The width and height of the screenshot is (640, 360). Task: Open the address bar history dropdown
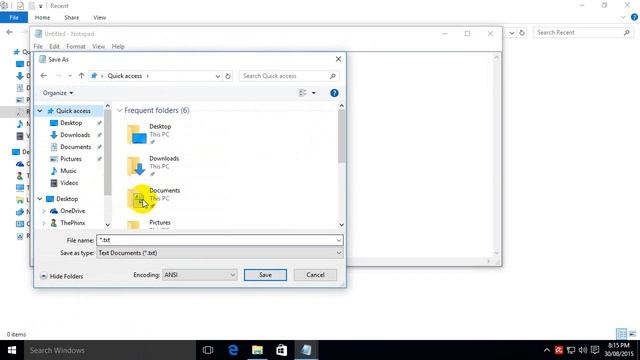click(x=218, y=76)
